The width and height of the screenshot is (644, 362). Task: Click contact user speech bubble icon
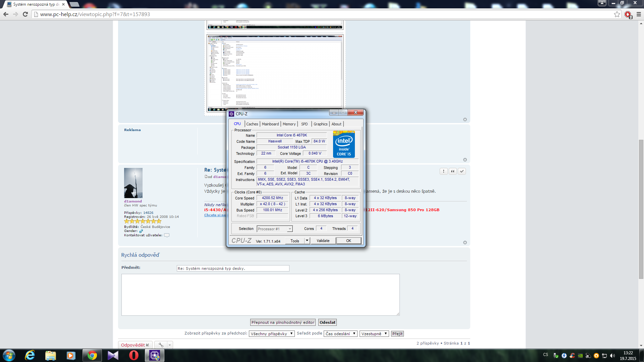167,235
